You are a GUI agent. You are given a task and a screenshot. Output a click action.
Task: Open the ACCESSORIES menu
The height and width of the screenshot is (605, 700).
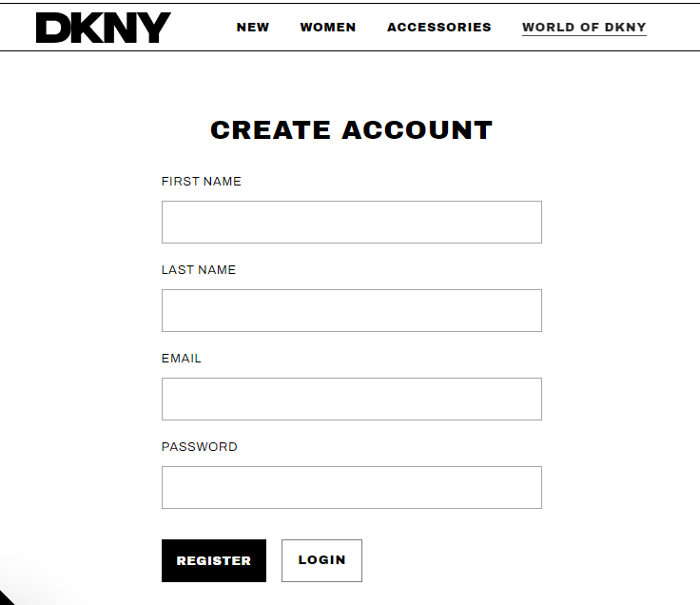click(438, 28)
